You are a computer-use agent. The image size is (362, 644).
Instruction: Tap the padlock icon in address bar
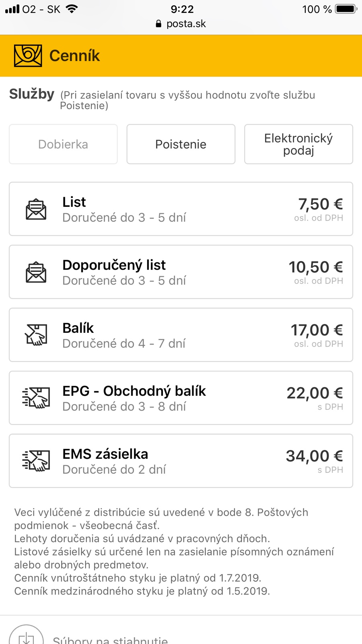click(x=158, y=24)
